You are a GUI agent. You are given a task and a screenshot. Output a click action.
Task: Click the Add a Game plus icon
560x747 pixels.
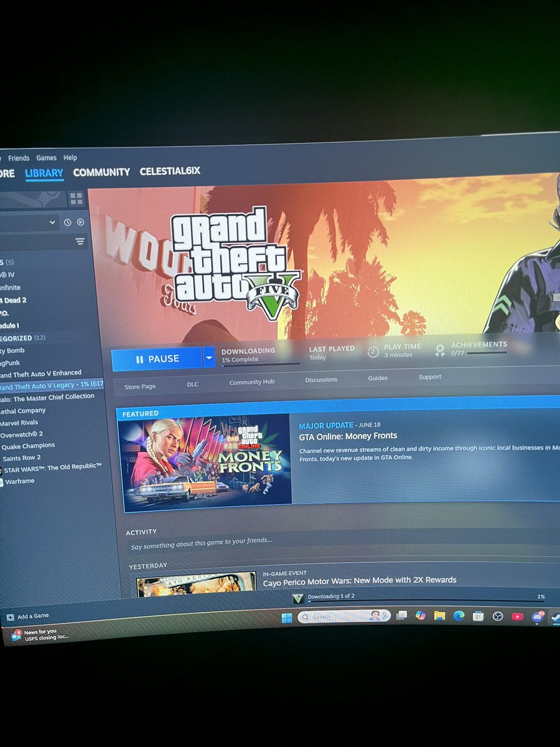[x=9, y=618]
